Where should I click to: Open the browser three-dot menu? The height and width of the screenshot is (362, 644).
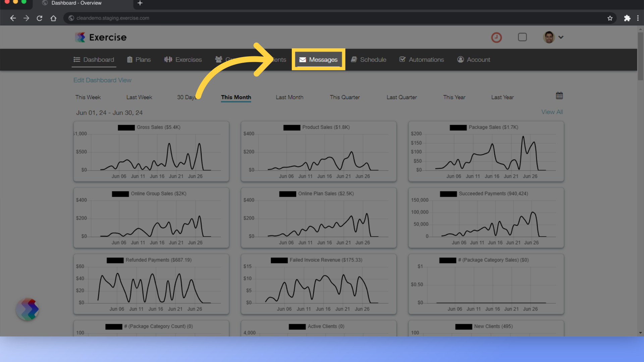point(638,18)
